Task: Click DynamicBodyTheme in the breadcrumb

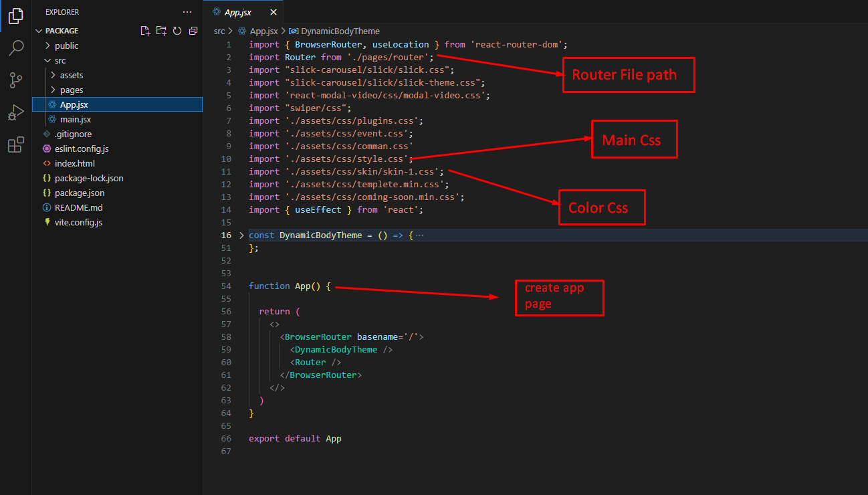Action: (340, 31)
